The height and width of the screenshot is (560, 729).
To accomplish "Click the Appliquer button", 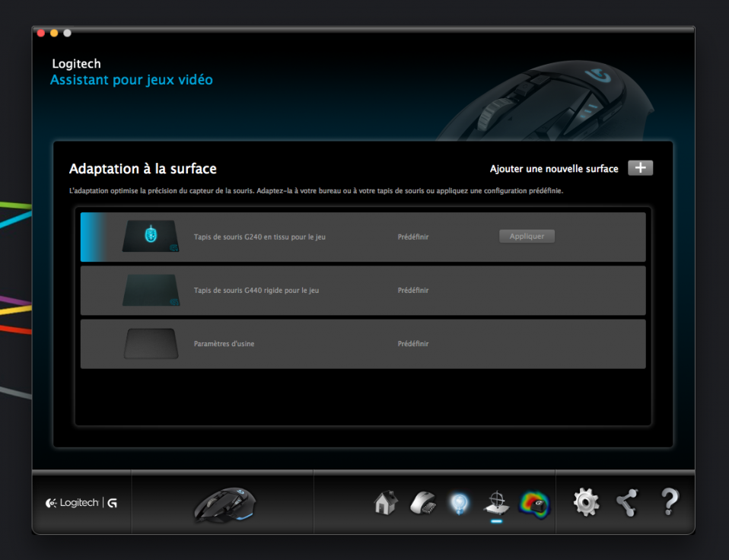I will 527,236.
